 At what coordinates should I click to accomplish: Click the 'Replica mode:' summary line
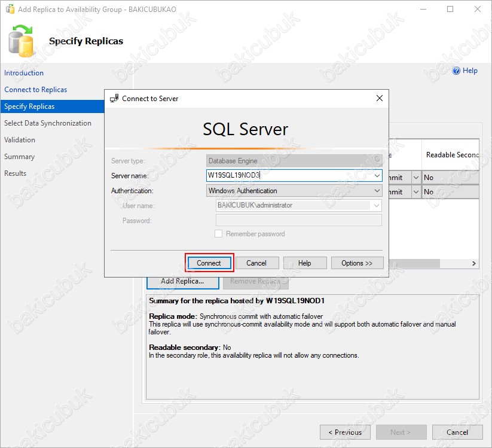click(236, 316)
